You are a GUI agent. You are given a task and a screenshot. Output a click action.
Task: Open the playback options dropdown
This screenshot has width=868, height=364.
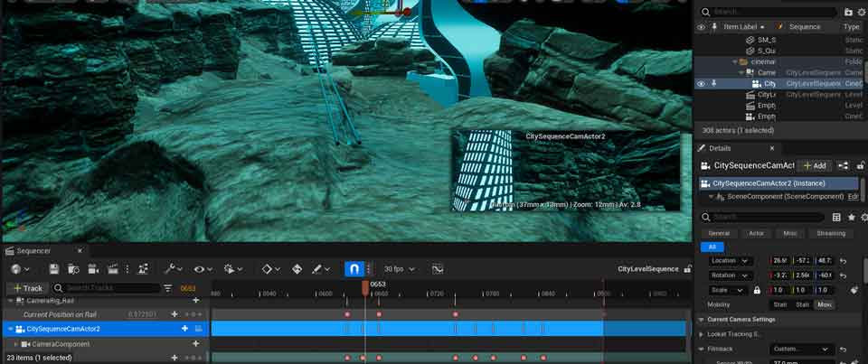233,269
